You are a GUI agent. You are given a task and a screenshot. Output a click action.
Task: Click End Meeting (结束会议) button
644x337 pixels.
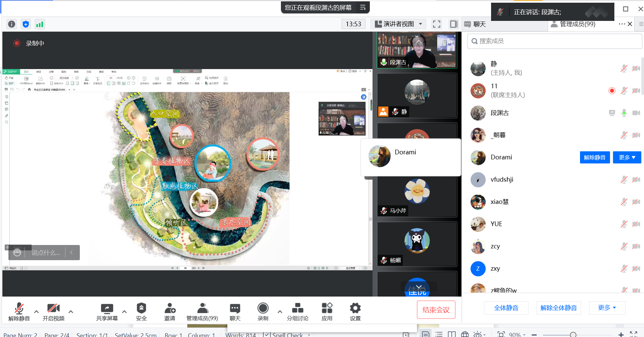tap(436, 310)
